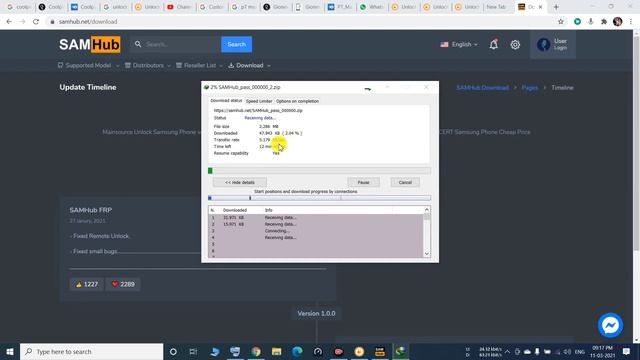Viewport: 640px width, 360px height.
Task: Switch to the Download status tab
Action: tap(226, 100)
